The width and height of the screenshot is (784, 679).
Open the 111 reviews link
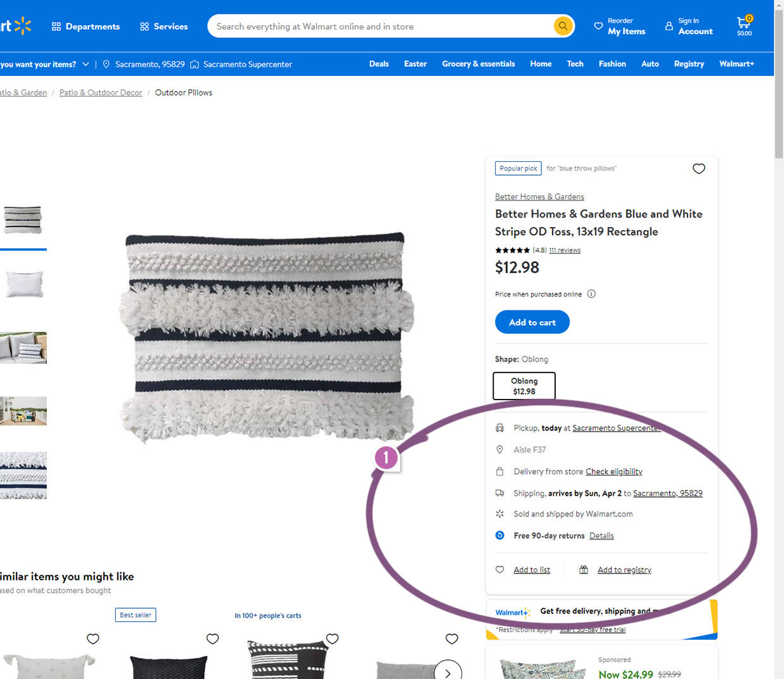(x=565, y=250)
